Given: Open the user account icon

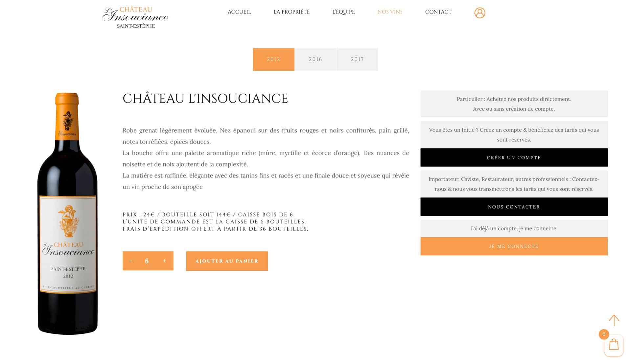Looking at the screenshot, I should point(480,12).
